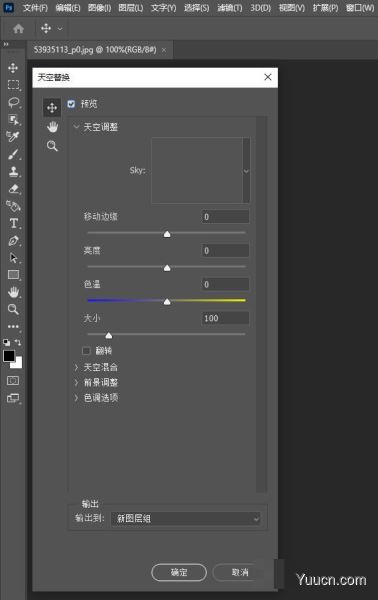Close the 天空替换 dialog
The image size is (378, 600).
click(268, 77)
